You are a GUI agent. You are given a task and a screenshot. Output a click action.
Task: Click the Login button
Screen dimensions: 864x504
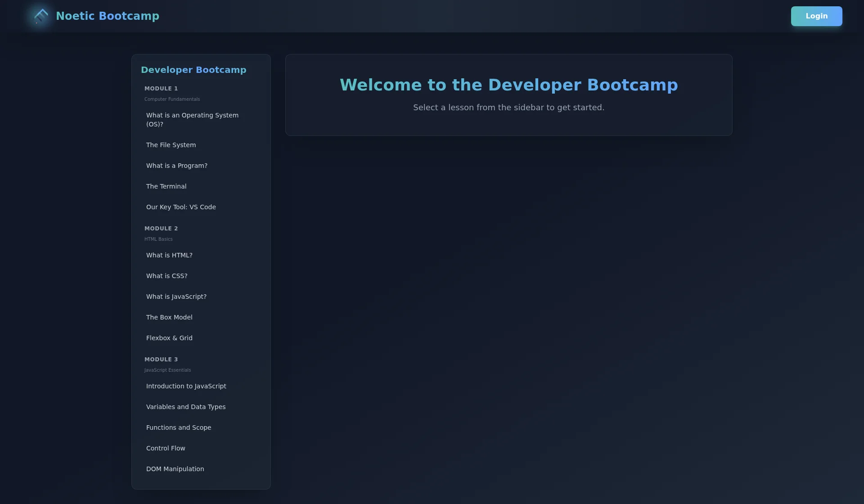(x=816, y=16)
